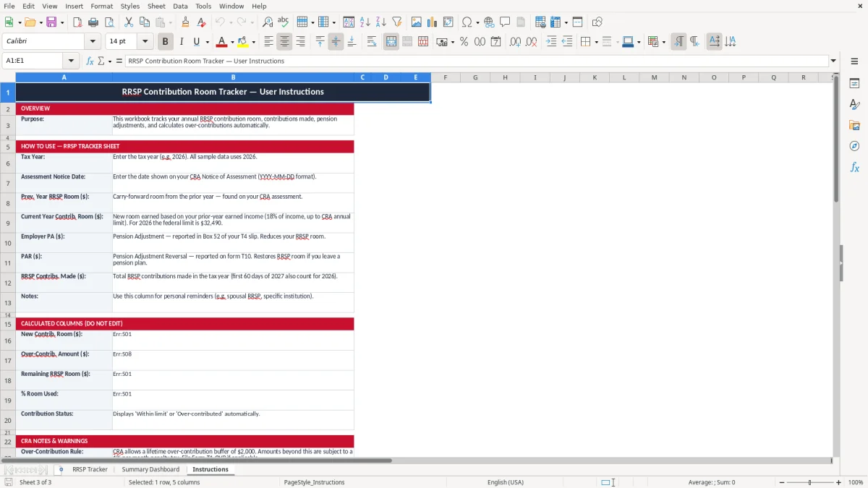Toggle Underline formatting

click(x=196, y=42)
